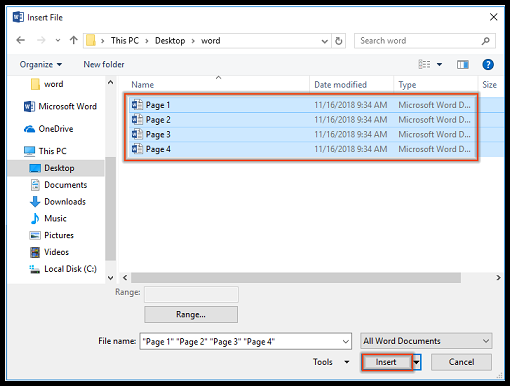
Task: Click the folder icon in address bar
Action: (x=91, y=41)
